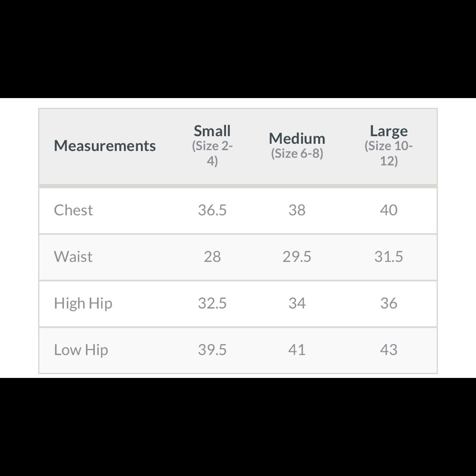Click Large high hip value 36
The height and width of the screenshot is (476, 476).
click(388, 303)
